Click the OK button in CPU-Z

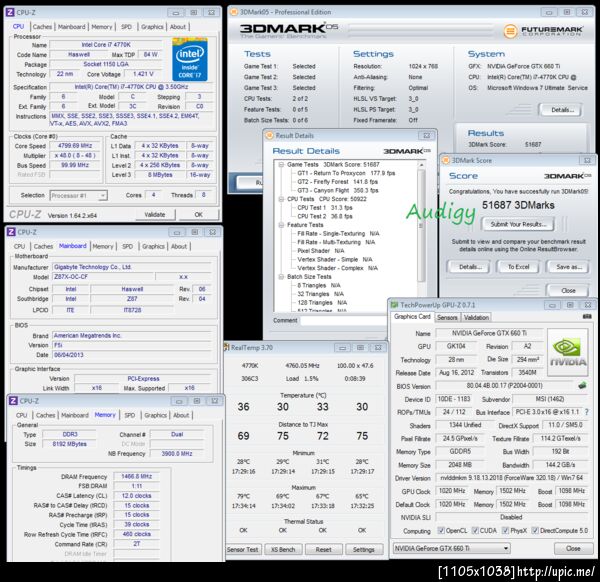click(199, 215)
